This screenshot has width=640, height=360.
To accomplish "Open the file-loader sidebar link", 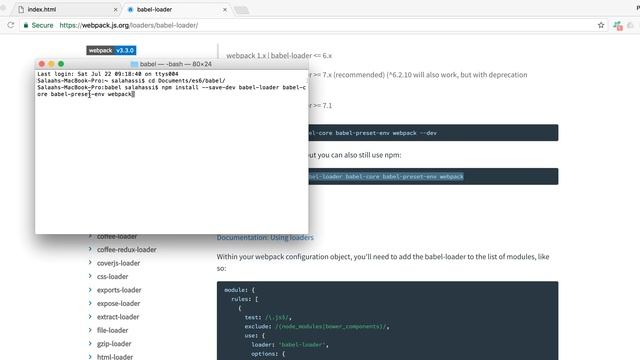I will point(113,331).
